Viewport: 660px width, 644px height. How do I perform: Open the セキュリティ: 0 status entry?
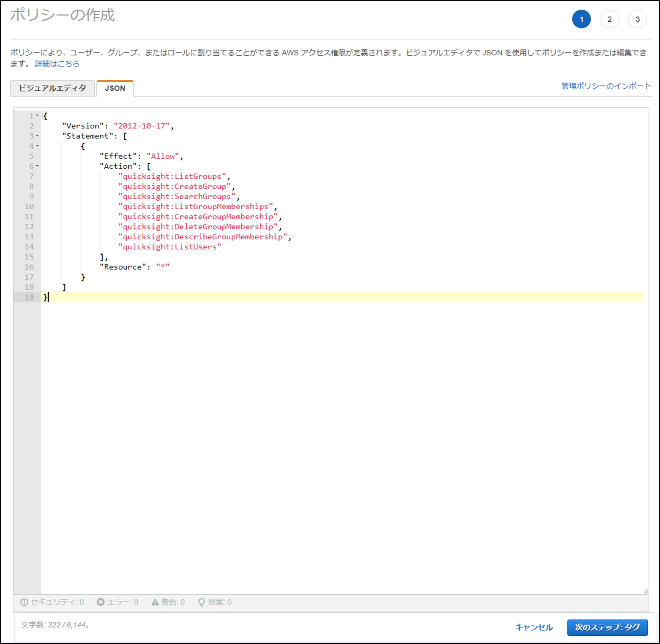(52, 602)
